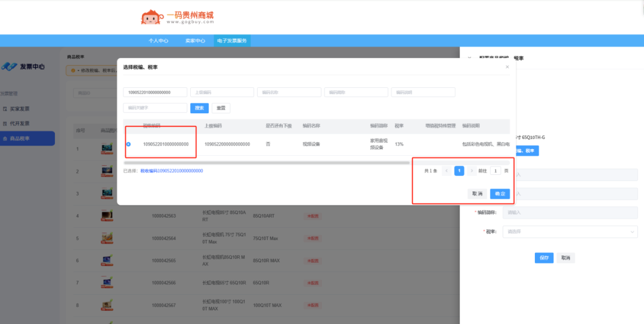The width and height of the screenshot is (644, 324).
Task: Open the 税率 dropdown in the right panel
Action: pyautogui.click(x=570, y=232)
